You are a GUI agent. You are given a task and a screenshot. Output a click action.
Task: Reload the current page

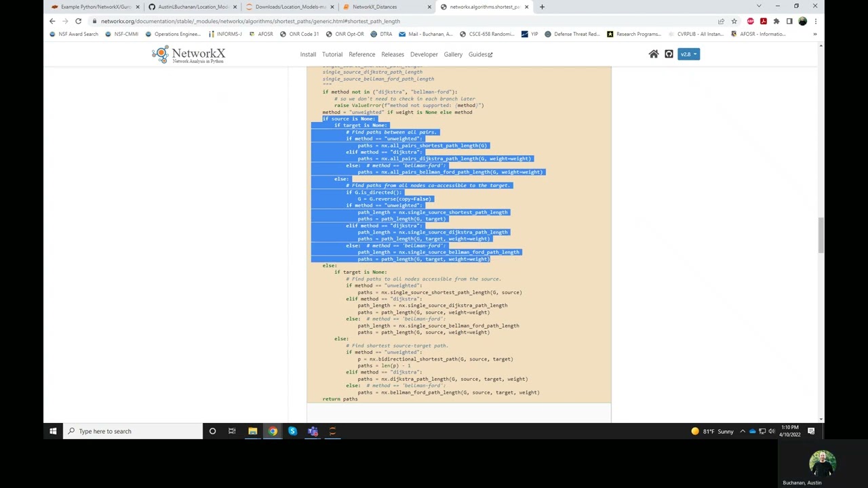78,21
